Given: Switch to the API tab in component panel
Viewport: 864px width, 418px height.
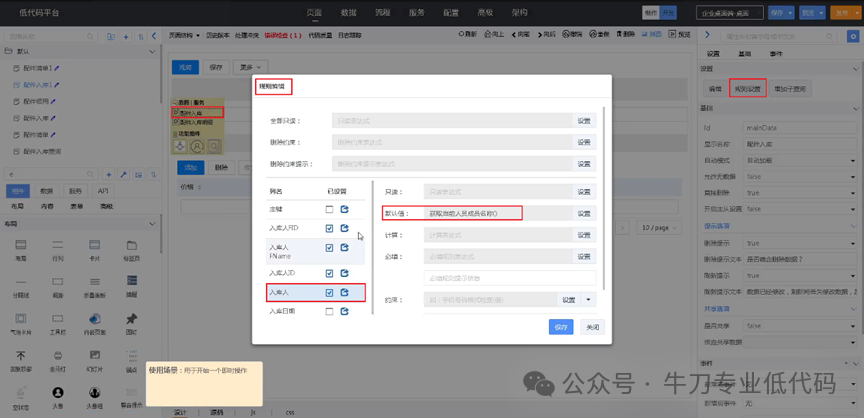Looking at the screenshot, I should click(x=102, y=191).
